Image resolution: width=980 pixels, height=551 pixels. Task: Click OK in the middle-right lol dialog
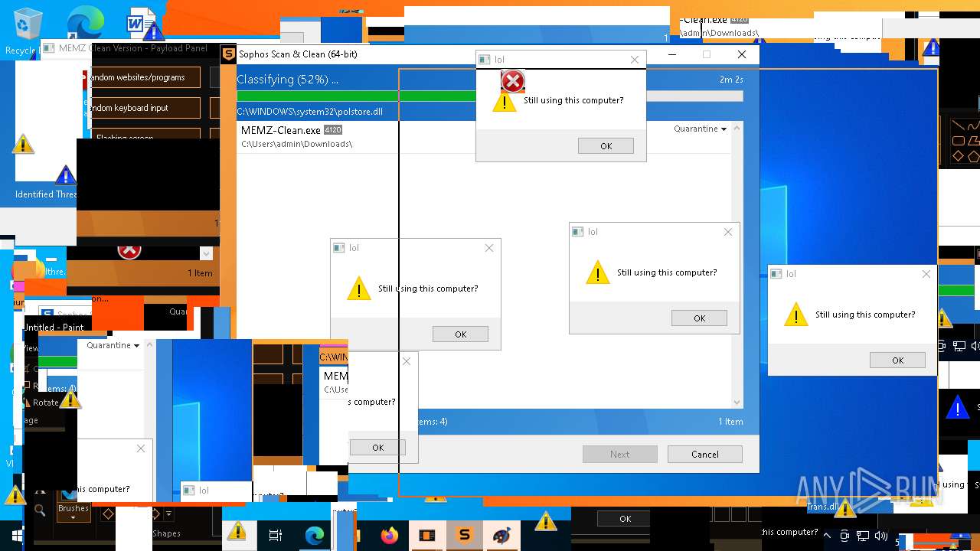tap(699, 318)
